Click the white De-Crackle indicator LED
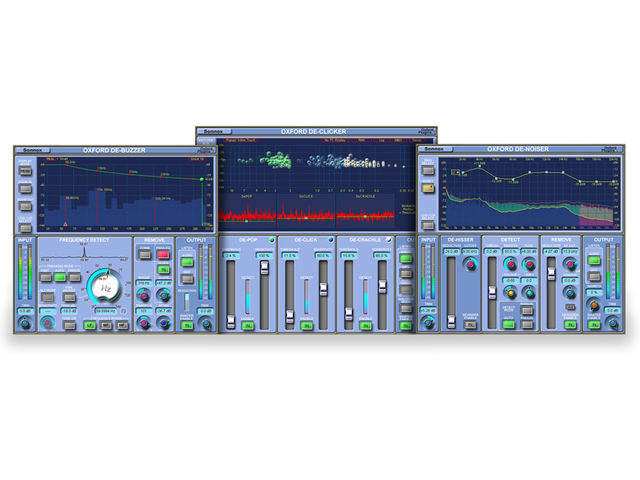 tap(389, 240)
